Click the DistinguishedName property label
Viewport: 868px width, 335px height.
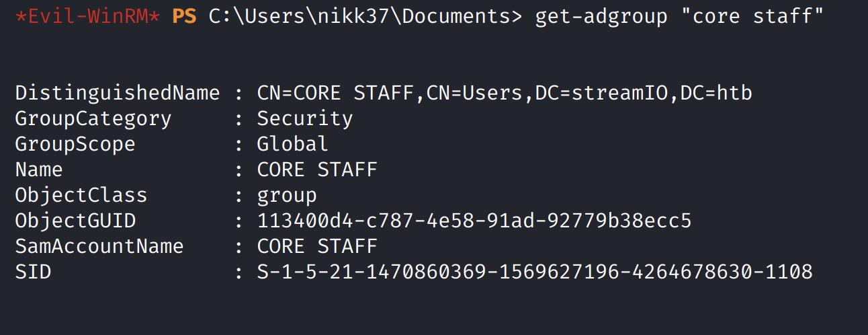click(x=118, y=93)
